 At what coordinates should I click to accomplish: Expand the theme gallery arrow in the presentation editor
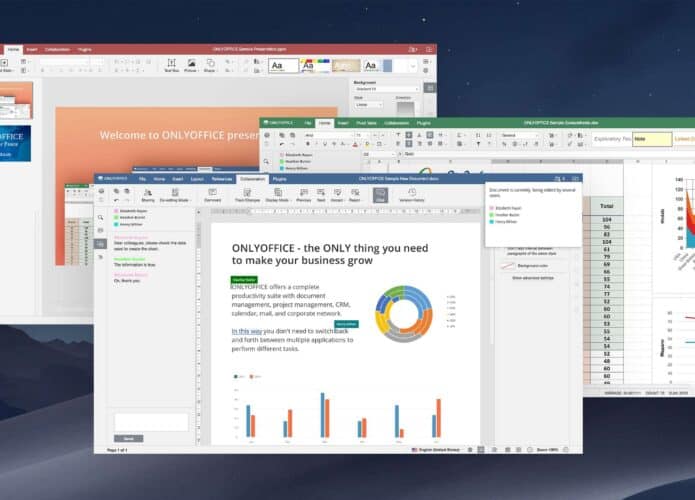413,66
